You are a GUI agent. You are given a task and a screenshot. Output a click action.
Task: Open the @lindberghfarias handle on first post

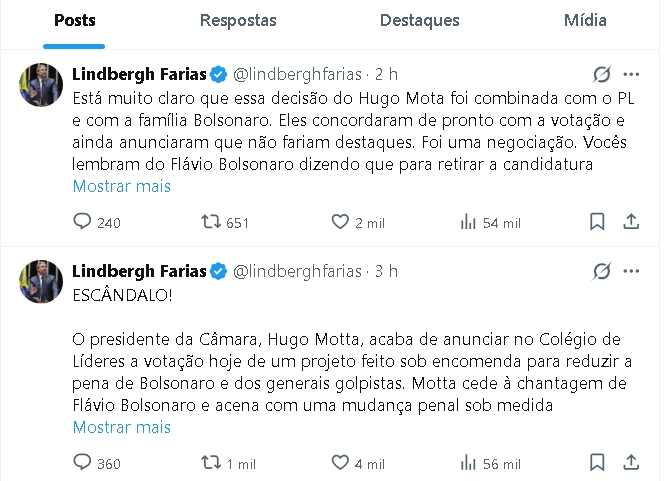pyautogui.click(x=298, y=74)
